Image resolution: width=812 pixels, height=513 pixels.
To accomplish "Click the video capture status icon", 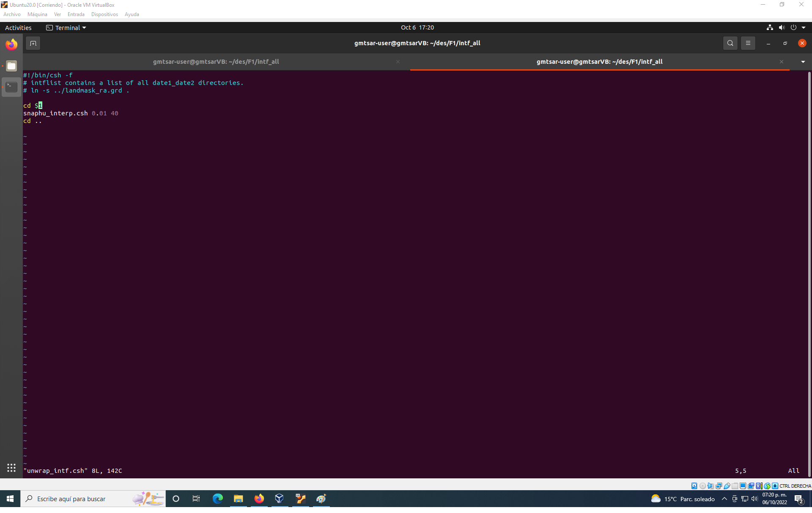I will click(x=751, y=486).
